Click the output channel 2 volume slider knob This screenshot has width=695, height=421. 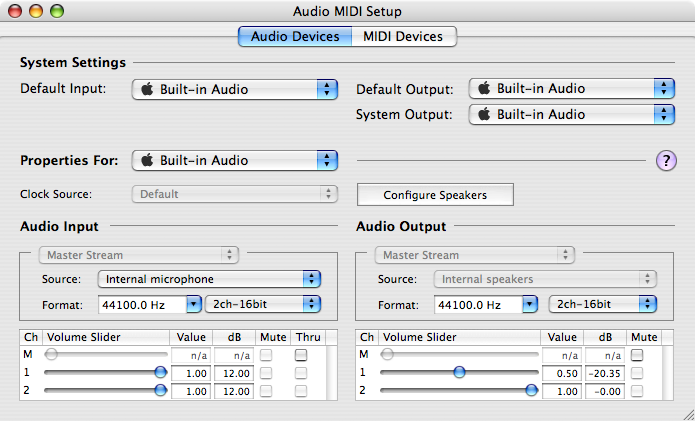point(531,390)
